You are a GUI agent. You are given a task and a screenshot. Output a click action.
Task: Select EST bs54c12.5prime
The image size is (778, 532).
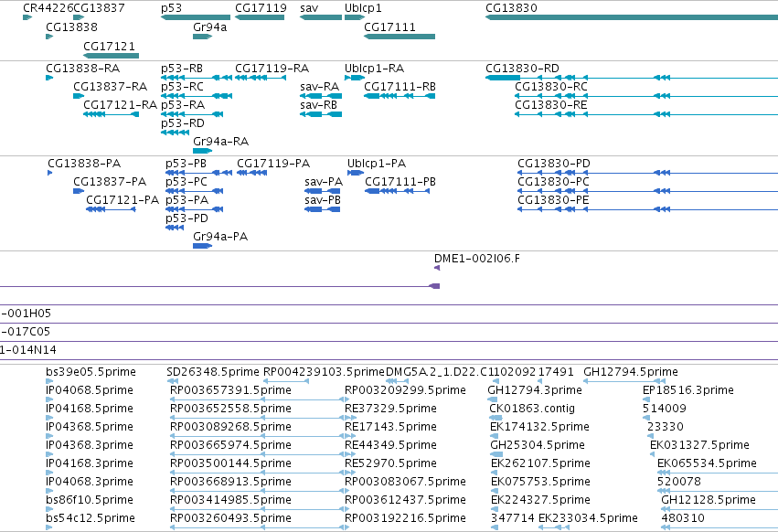pyautogui.click(x=91, y=518)
